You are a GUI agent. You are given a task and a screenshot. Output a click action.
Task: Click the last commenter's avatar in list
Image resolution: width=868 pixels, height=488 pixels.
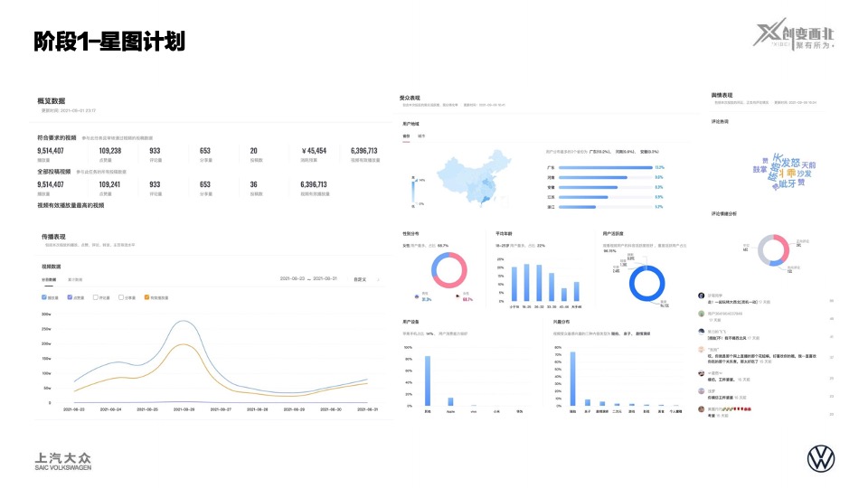click(702, 410)
